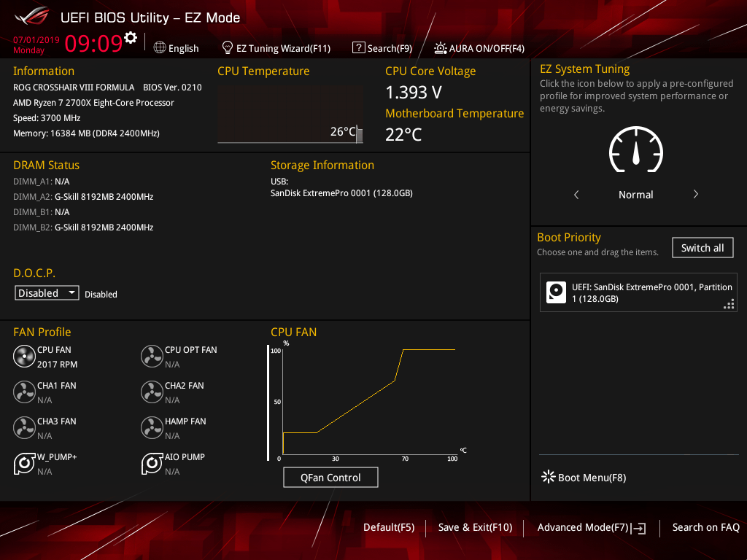
Task: Open Search(F9)
Action: click(x=390, y=48)
